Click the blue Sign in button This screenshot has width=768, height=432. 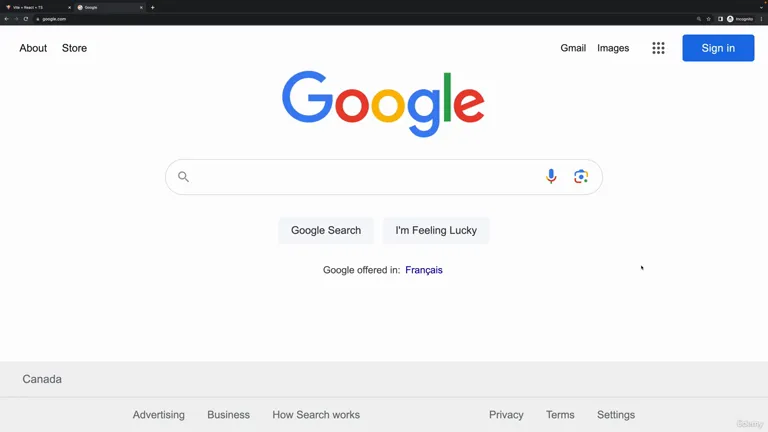pos(718,48)
